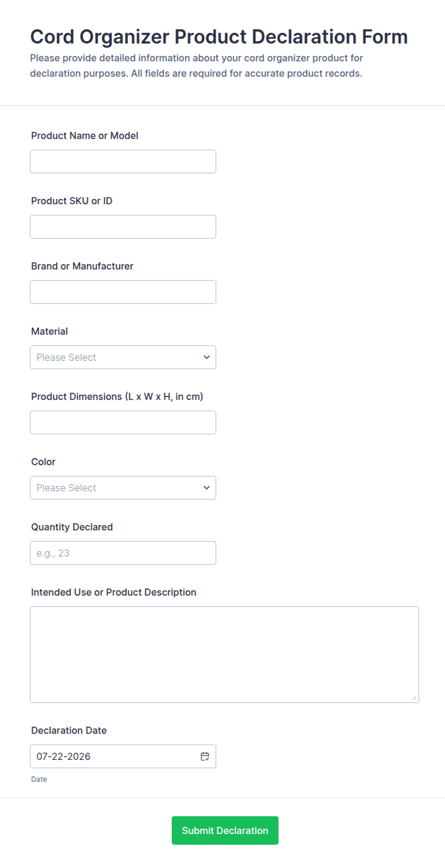Image resolution: width=445 pixels, height=868 pixels.
Task: Click the 'Declaration Date' label text
Action: click(69, 730)
